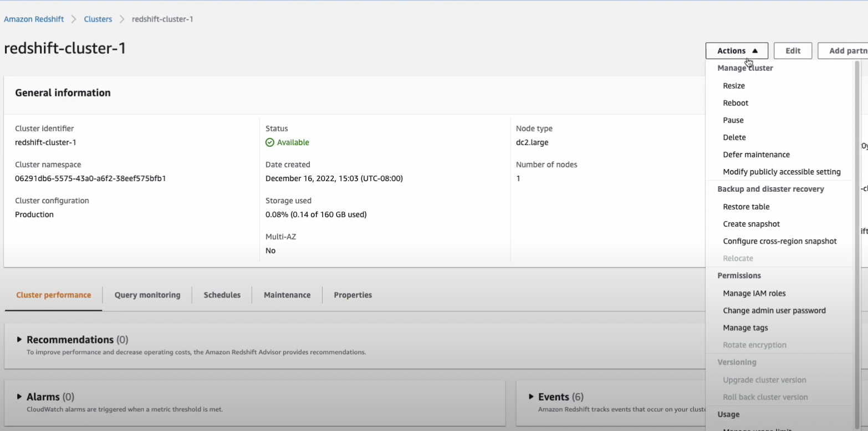Expand the Recommendations section triangle
This screenshot has height=431, width=868.
pos(19,340)
